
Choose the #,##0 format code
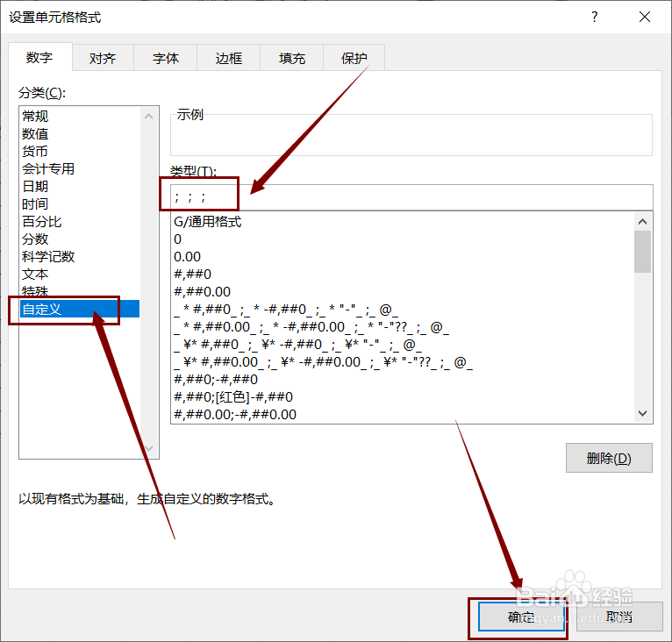click(402, 275)
